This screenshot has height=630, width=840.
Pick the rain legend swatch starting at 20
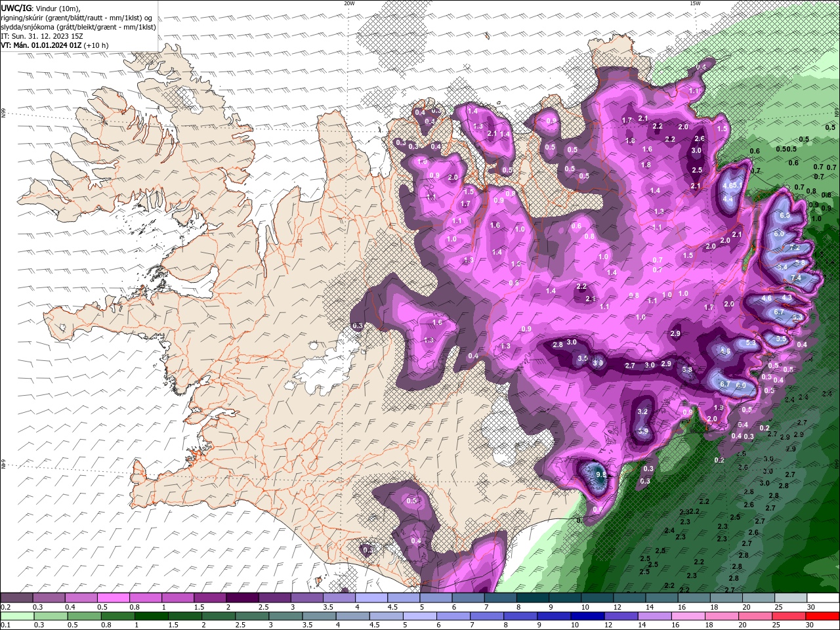point(755,616)
